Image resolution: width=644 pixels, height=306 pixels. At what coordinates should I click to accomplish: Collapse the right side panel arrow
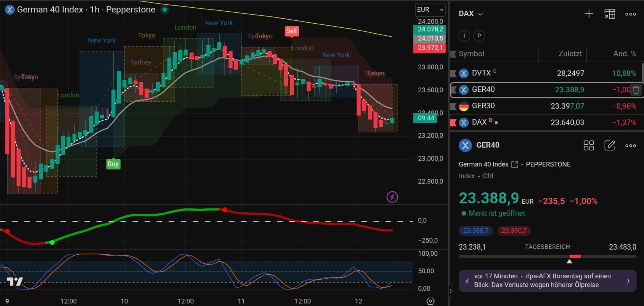click(451, 291)
